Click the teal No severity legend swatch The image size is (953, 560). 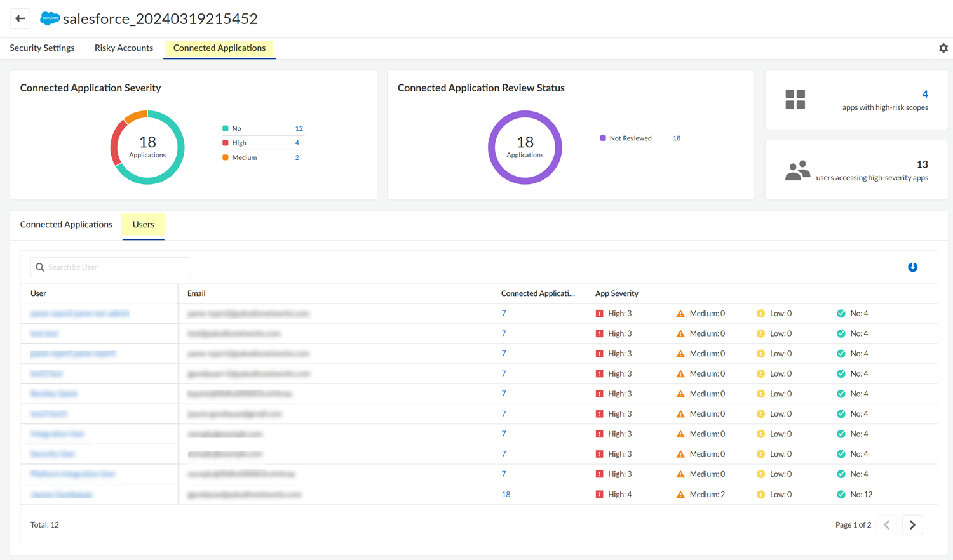click(x=226, y=128)
